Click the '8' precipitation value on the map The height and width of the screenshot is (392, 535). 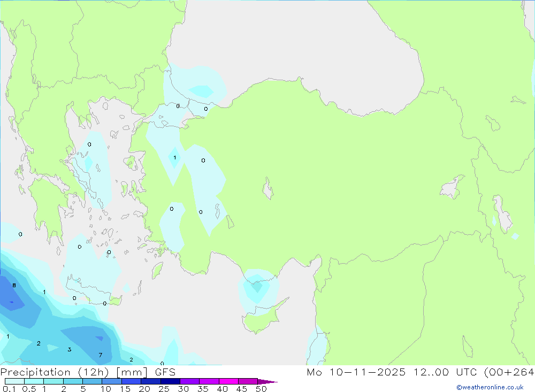14,285
